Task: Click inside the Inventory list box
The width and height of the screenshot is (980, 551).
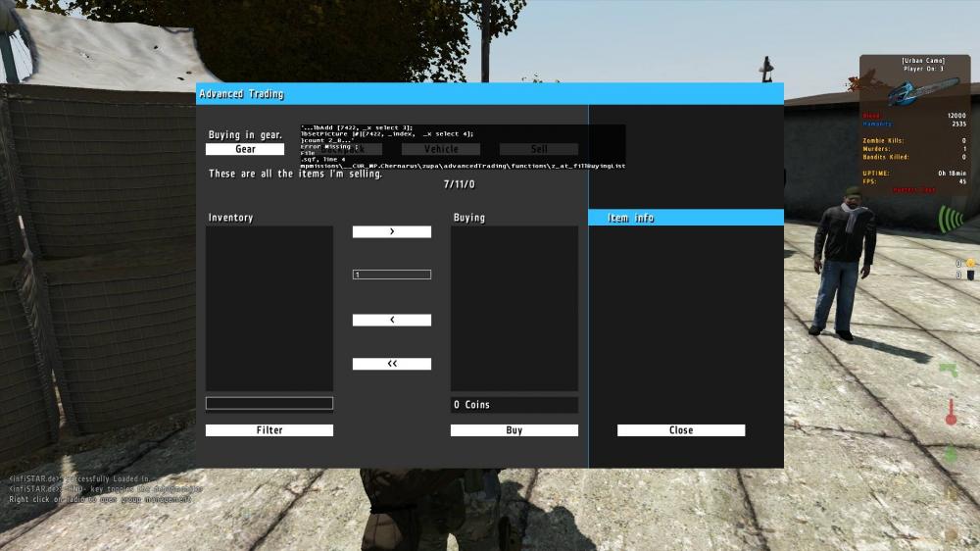Action: coord(269,309)
